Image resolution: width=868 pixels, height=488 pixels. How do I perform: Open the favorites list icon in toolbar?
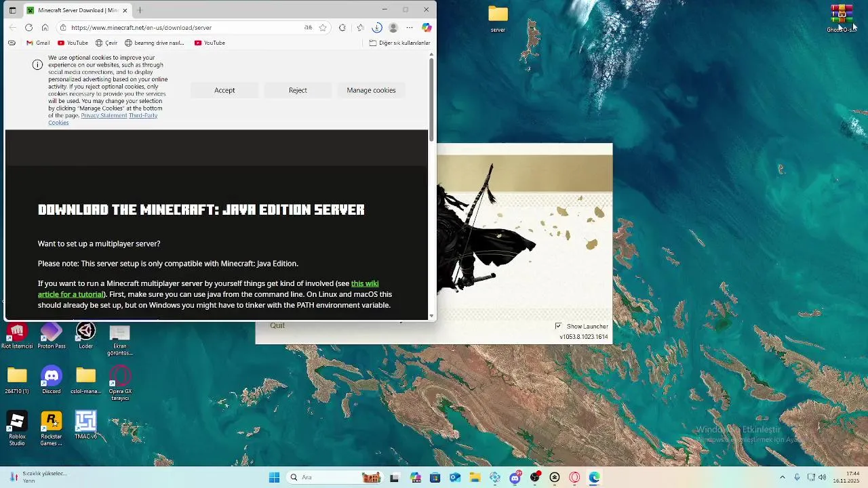pyautogui.click(x=360, y=28)
